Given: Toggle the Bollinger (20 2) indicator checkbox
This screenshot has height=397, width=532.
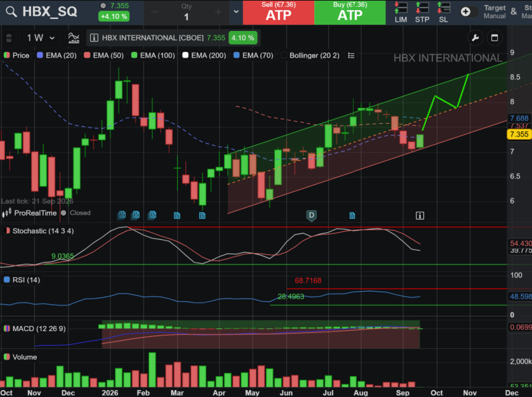Looking at the screenshot, I should pyautogui.click(x=284, y=55).
